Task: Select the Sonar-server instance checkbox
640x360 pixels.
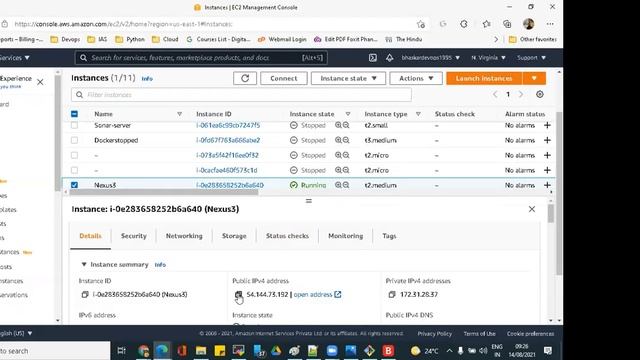Action: [x=74, y=125]
